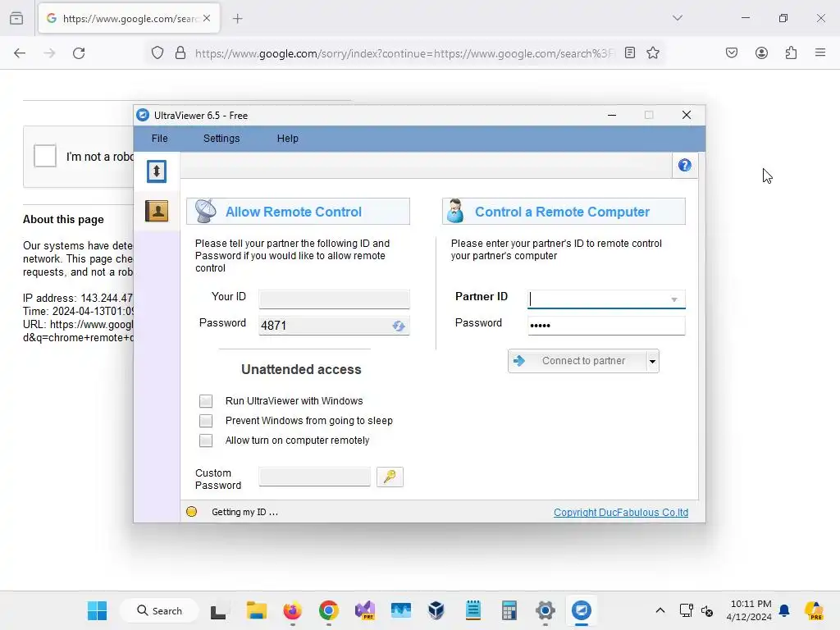The image size is (840, 630).
Task: Click the yellow status indicator in status bar
Action: [x=191, y=512]
